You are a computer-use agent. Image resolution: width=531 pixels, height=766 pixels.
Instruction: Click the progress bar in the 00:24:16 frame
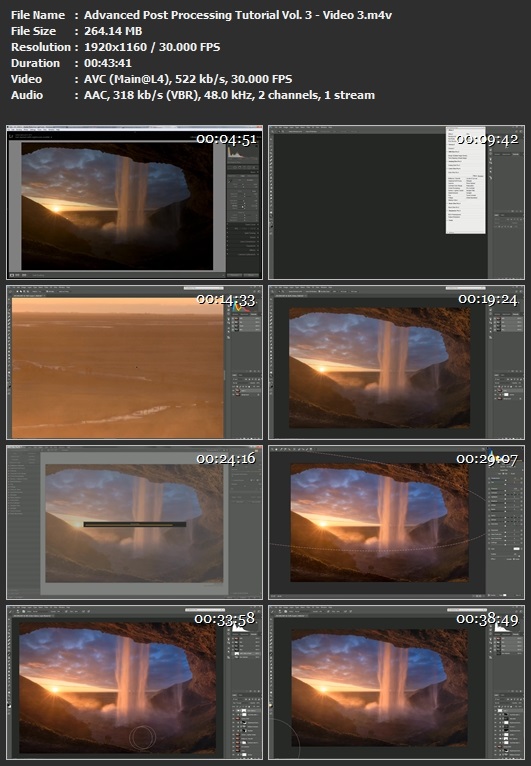[134, 525]
